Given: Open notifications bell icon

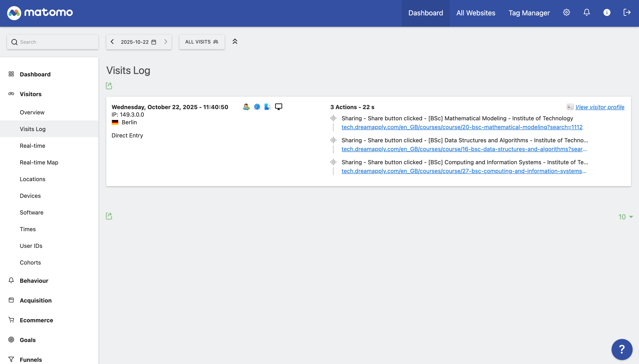Looking at the screenshot, I should click(587, 13).
